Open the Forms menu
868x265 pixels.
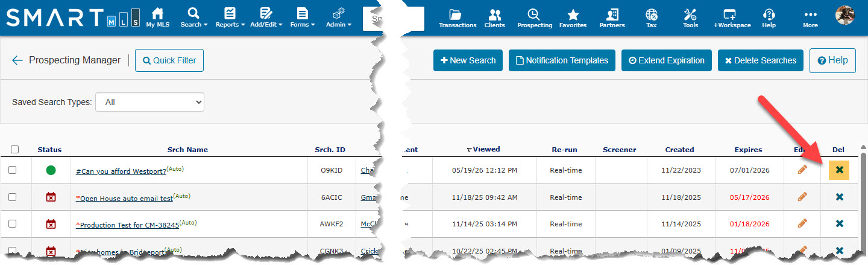(x=303, y=18)
